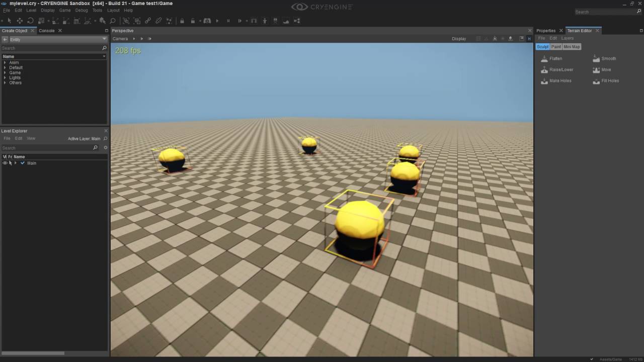Open the Debug menu
This screenshot has height=362, width=644.
pyautogui.click(x=82, y=10)
